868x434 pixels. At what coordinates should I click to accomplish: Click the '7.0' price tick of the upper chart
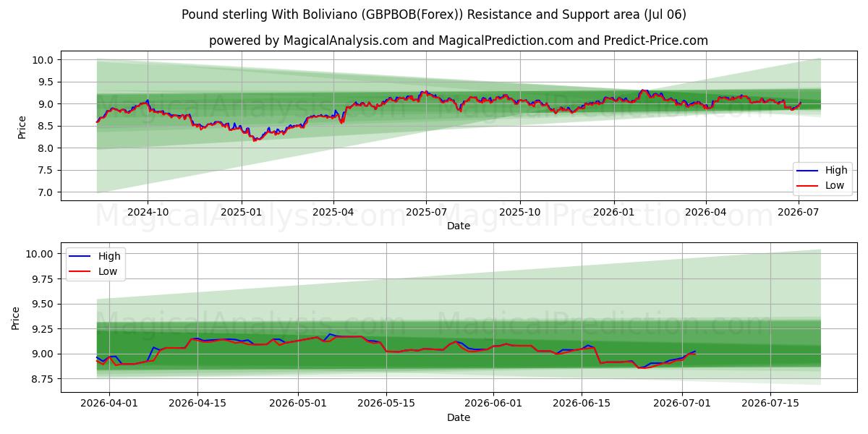[47, 192]
